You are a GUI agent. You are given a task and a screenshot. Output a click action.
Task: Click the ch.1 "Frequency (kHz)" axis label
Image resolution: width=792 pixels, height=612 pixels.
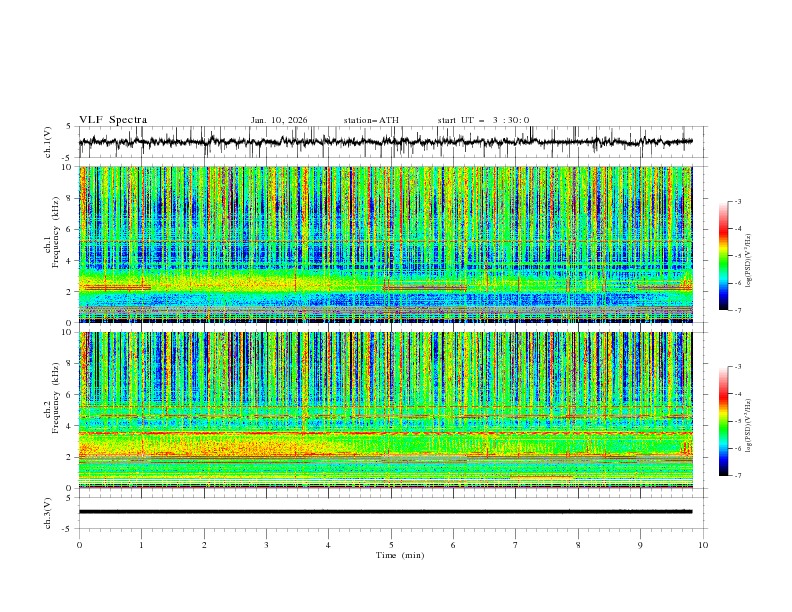(x=56, y=233)
